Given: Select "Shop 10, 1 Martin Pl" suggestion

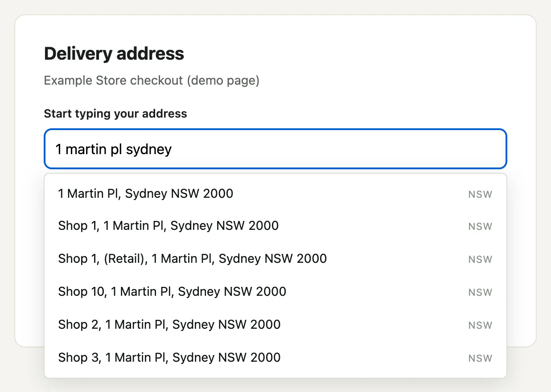Looking at the screenshot, I should point(275,292).
